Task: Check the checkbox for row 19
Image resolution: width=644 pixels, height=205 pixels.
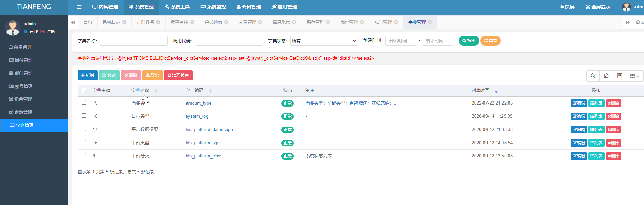Action: point(84,102)
